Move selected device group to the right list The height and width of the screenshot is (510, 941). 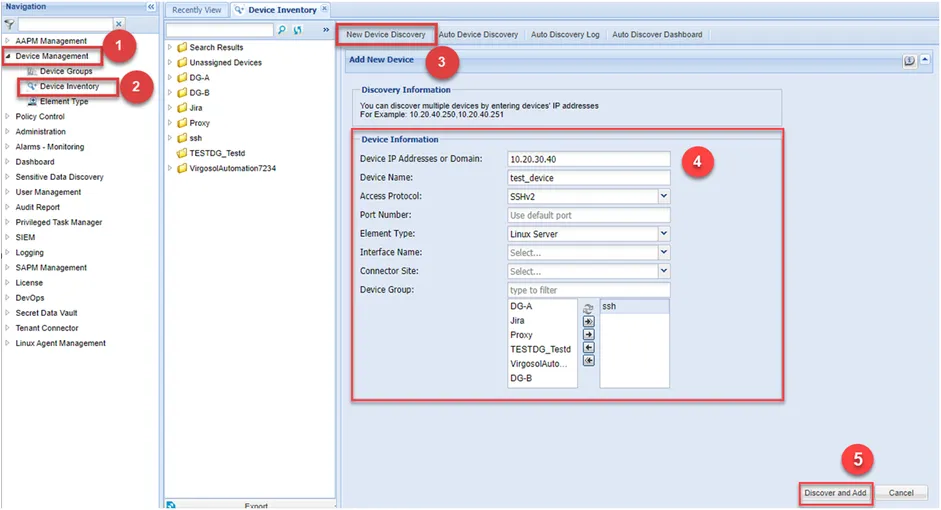coord(589,335)
